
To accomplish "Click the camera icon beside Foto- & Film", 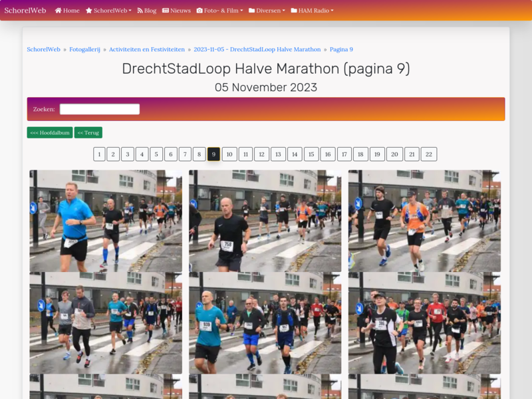I will (199, 11).
